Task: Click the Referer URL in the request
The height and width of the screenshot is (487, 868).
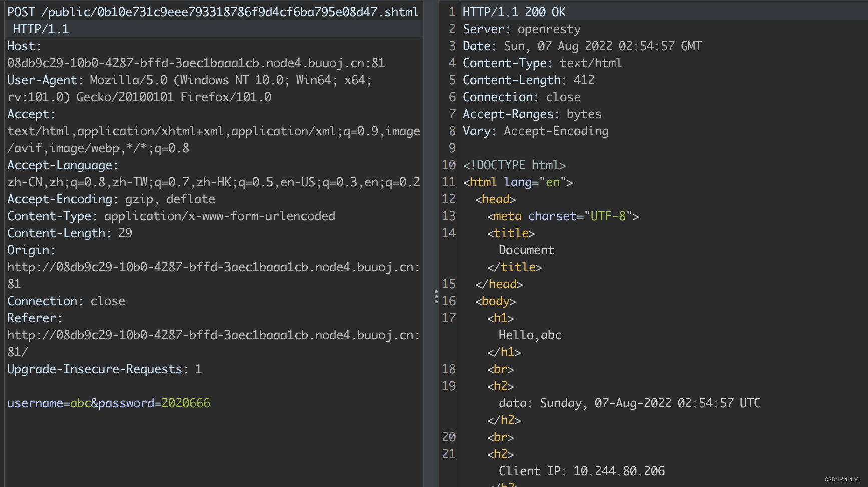Action: pos(213,335)
